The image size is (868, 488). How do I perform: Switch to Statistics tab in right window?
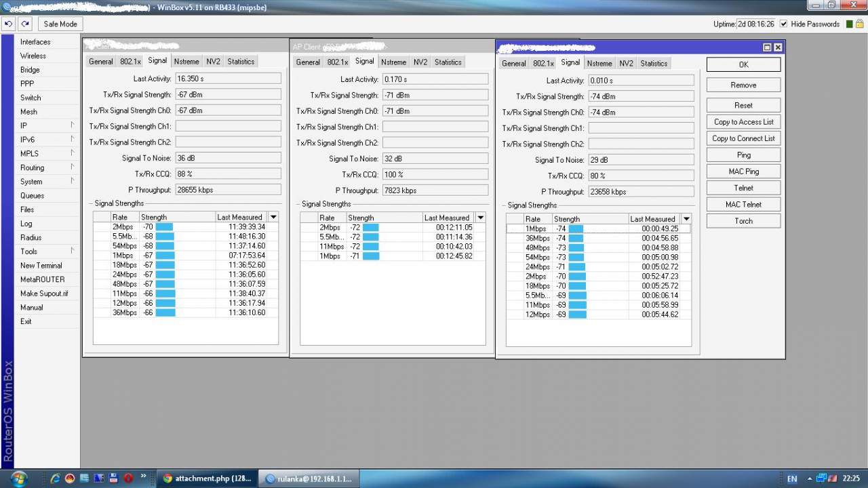tap(654, 64)
